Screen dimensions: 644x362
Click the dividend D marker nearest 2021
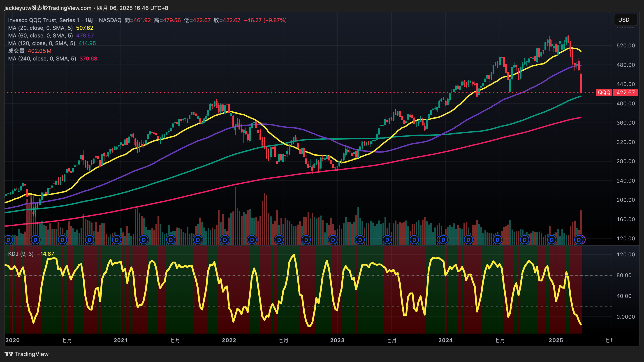point(116,240)
